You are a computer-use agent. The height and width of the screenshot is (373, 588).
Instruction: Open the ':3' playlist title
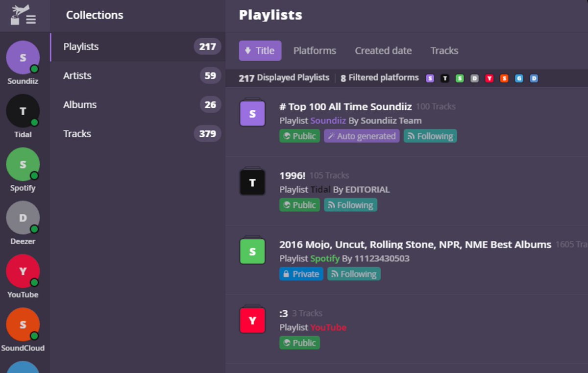point(284,313)
